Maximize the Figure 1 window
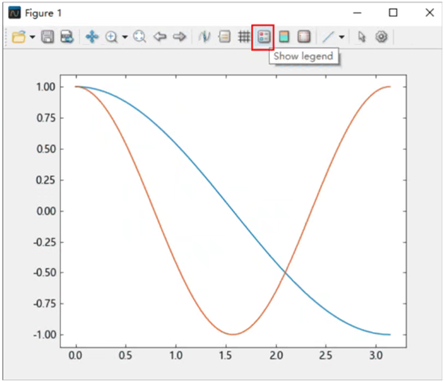Image resolution: width=444 pixels, height=382 pixels. pos(393,13)
